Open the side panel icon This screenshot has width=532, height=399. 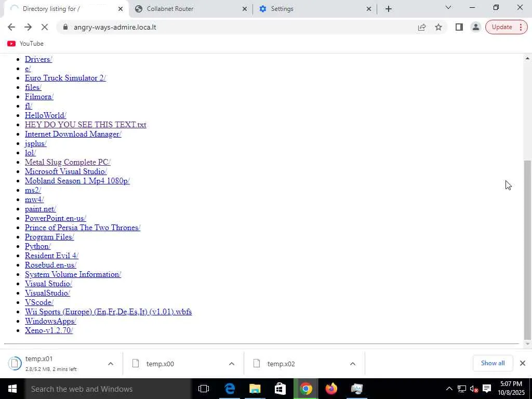[x=459, y=27]
